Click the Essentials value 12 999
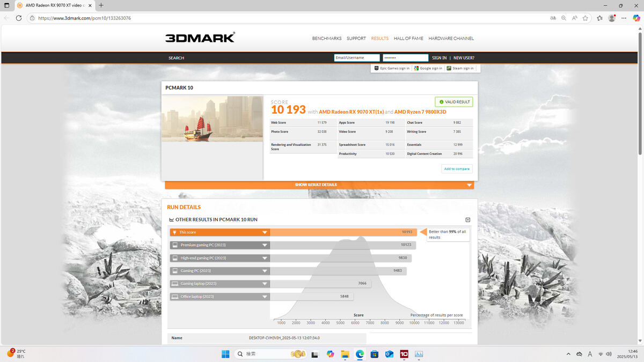This screenshot has height=362, width=644. (x=458, y=145)
